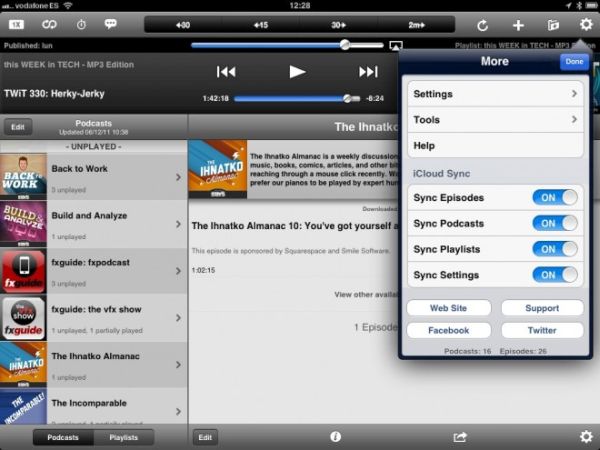The width and height of the screenshot is (600, 450).
Task: Tap 'View other available' episodes link
Action: click(366, 295)
